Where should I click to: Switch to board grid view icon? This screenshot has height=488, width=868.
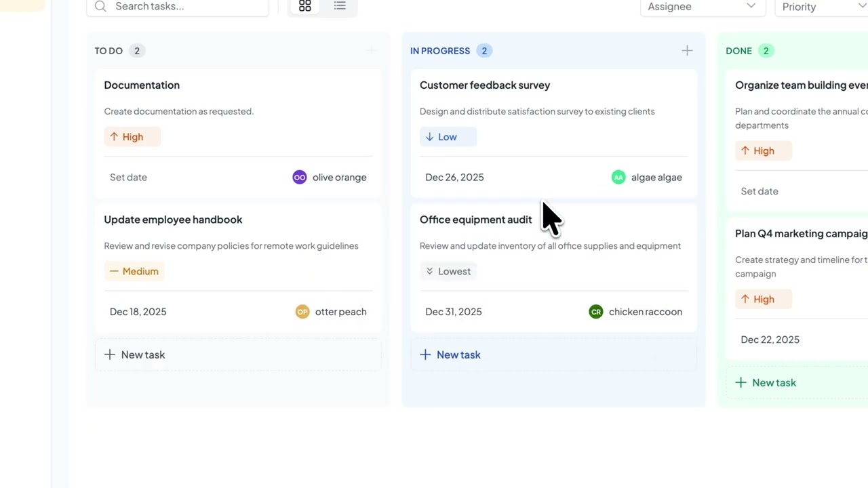(x=305, y=6)
